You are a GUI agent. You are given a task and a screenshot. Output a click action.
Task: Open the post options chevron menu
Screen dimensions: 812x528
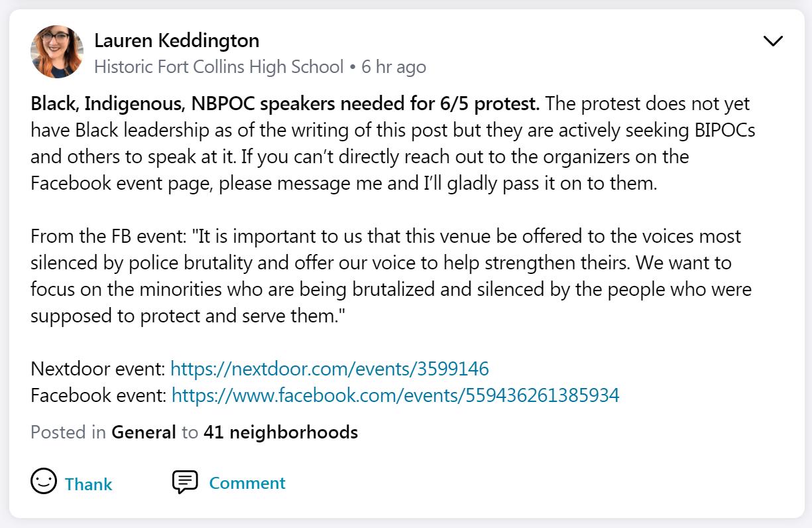pos(773,41)
